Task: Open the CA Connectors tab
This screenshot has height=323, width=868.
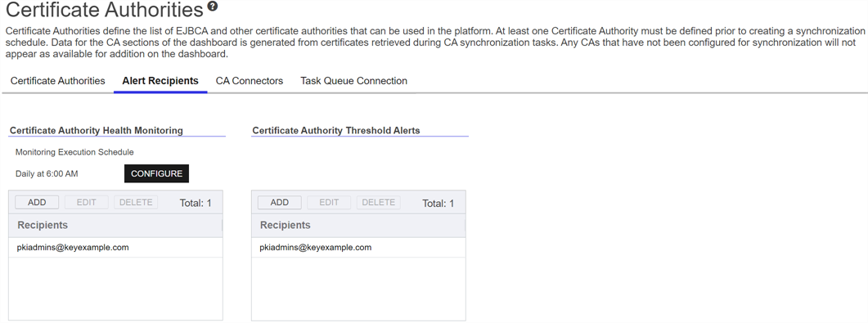Action: click(x=249, y=81)
